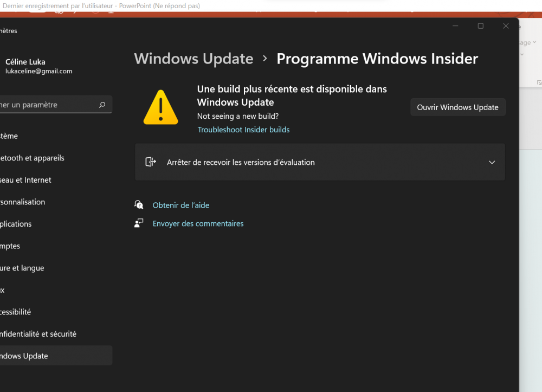Viewport: 542px width, 392px height.
Task: Go to Bluetooth et appareils settings
Action: coord(33,158)
